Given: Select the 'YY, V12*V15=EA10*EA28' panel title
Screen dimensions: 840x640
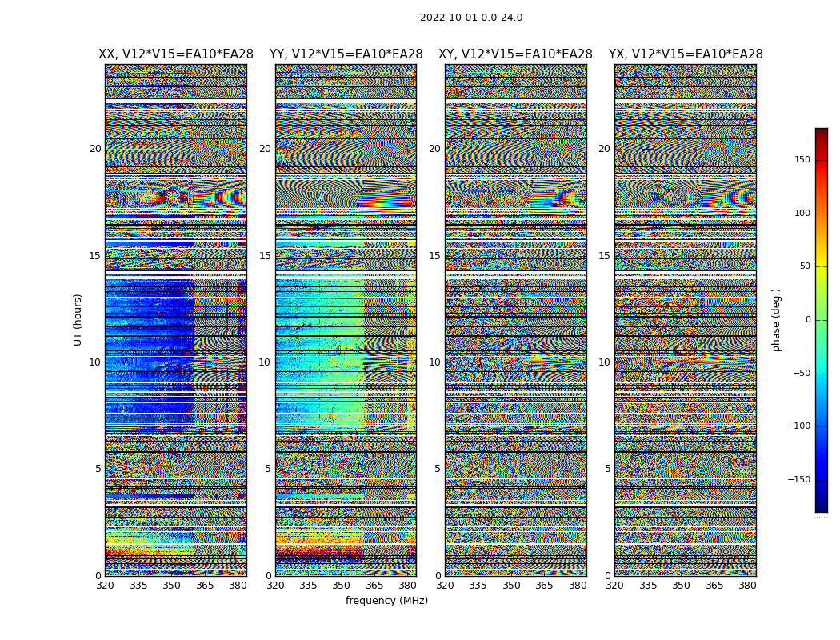Looking at the screenshot, I should (x=346, y=54).
